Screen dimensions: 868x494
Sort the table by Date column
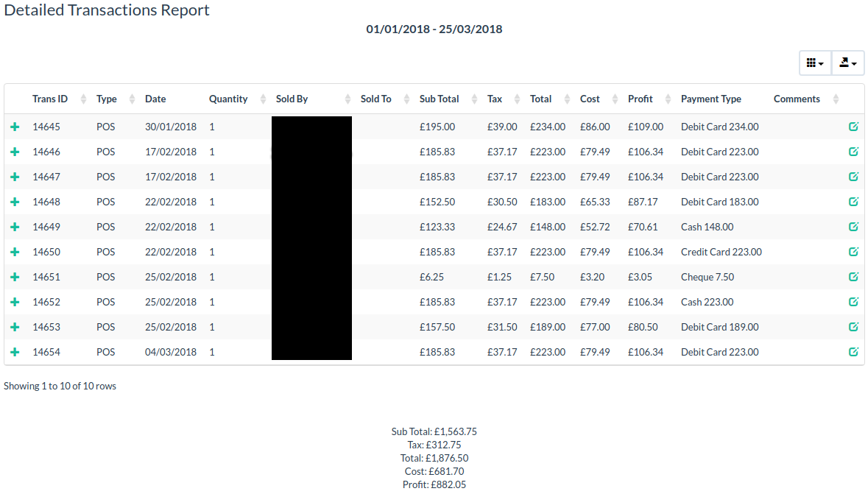pyautogui.click(x=155, y=99)
